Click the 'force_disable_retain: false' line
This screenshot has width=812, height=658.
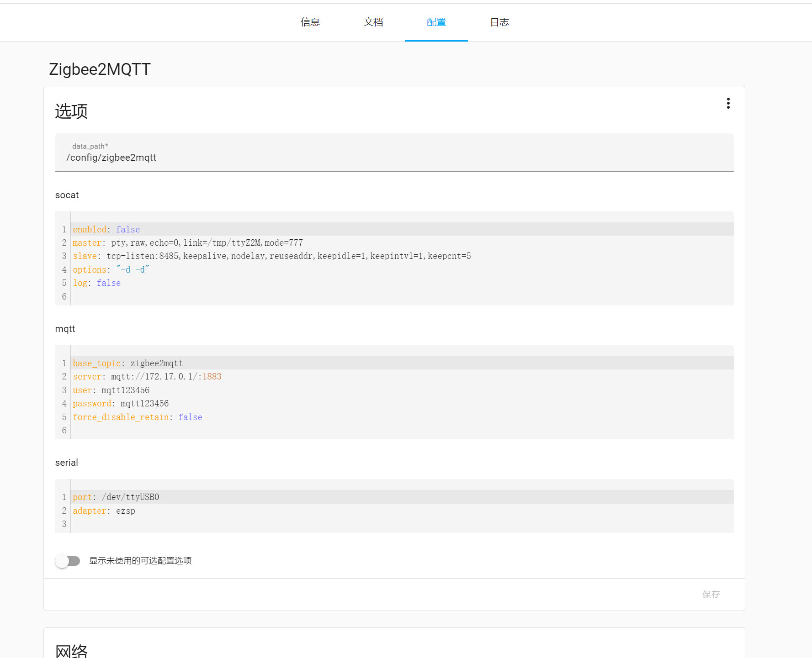402,417
